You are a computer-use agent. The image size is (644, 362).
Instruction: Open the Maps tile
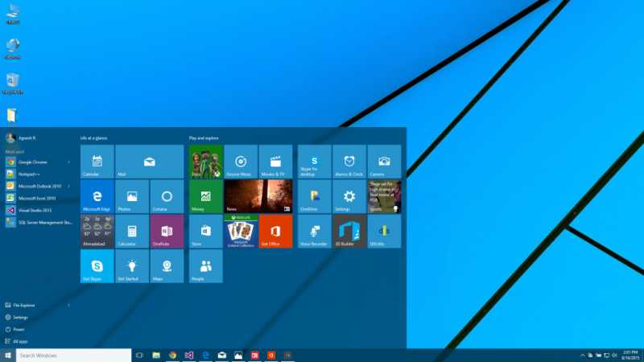pyautogui.click(x=167, y=266)
